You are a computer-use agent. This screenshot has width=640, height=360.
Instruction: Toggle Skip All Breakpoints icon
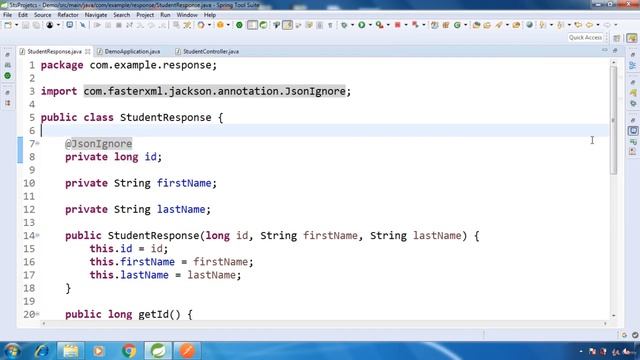click(x=83, y=25)
